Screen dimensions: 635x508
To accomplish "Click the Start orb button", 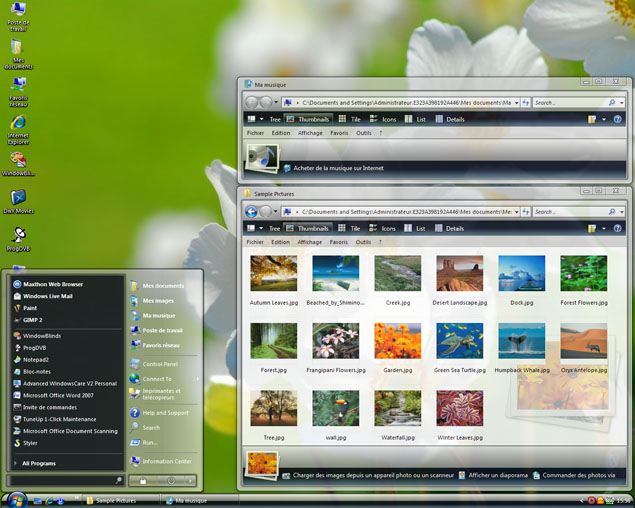I will (15, 500).
